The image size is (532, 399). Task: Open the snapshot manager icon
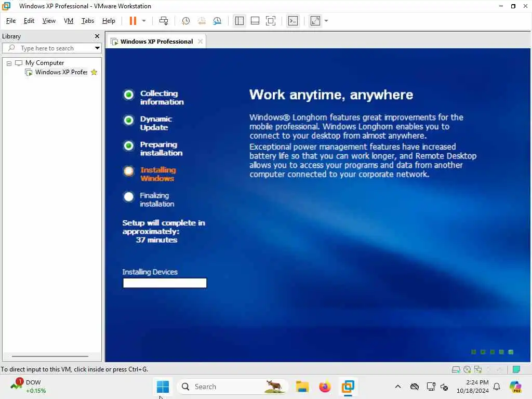[x=217, y=21]
